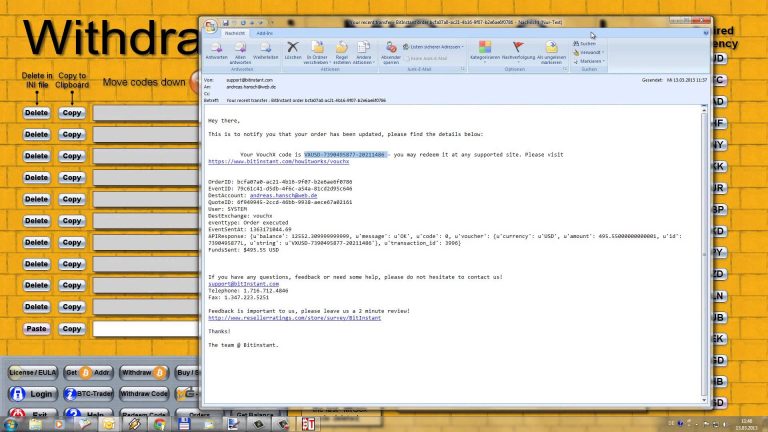Open Windows Explorer folder in taskbar
Screen dimensions: 768x432
35,424
